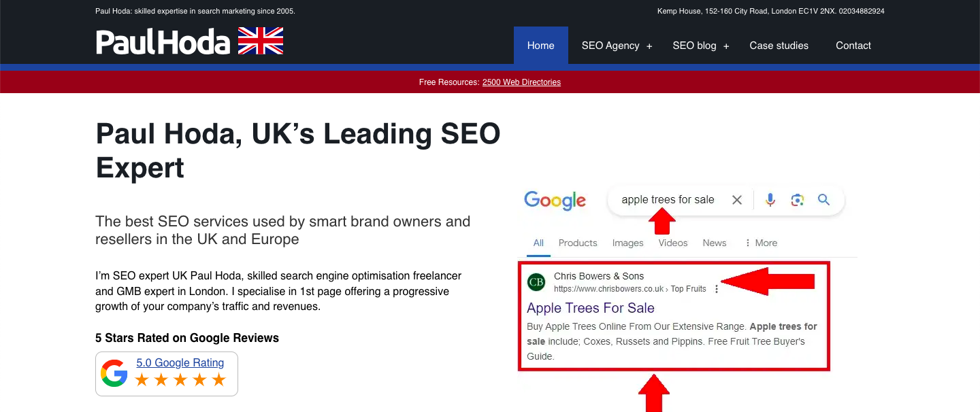Click the Apple Trees For Sale result title
This screenshot has height=412, width=980.
click(x=591, y=308)
